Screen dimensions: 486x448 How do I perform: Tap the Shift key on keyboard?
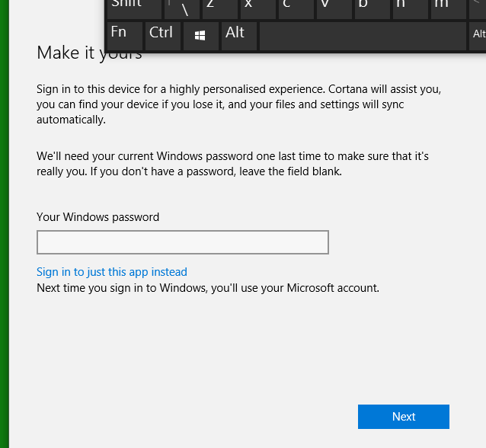click(x=134, y=9)
